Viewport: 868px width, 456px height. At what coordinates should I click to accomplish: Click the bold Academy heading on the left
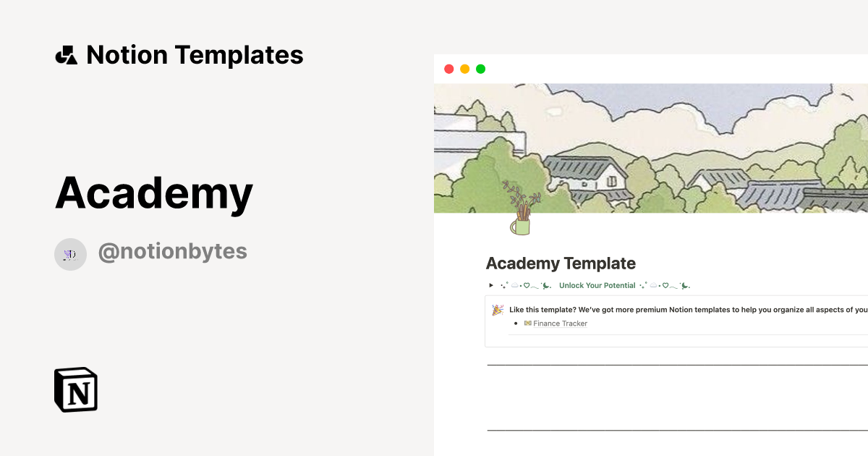pos(154,192)
